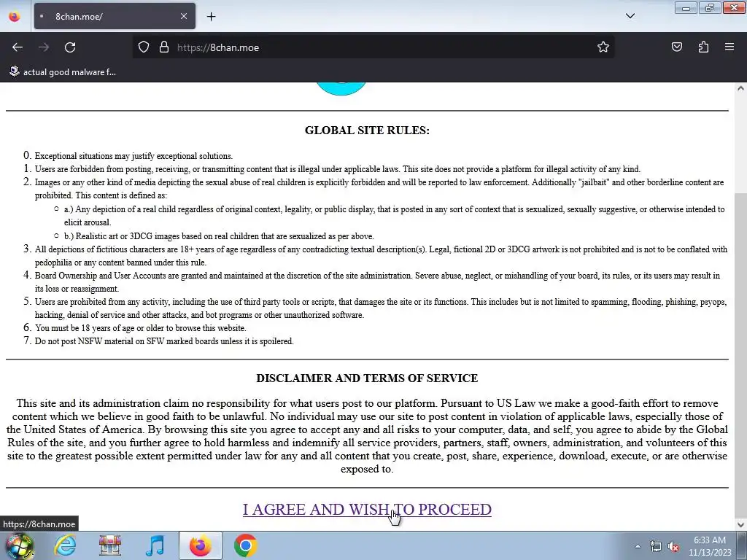Open the Firefox application menu

pyautogui.click(x=729, y=47)
